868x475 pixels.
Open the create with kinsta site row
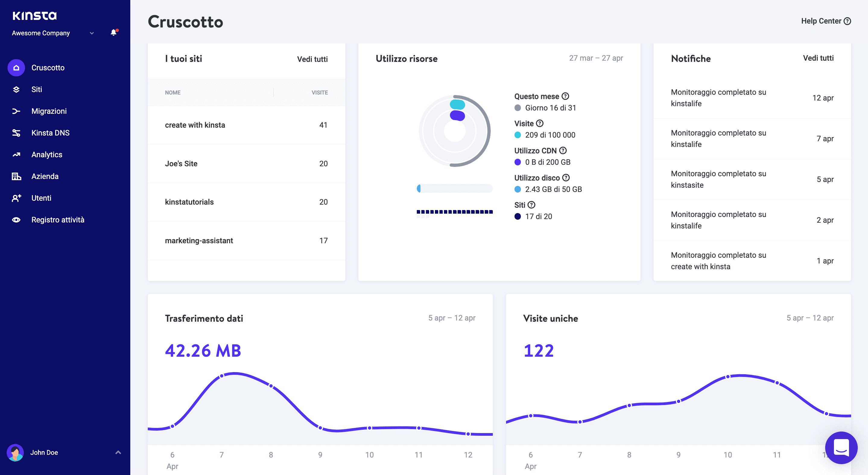coord(195,125)
